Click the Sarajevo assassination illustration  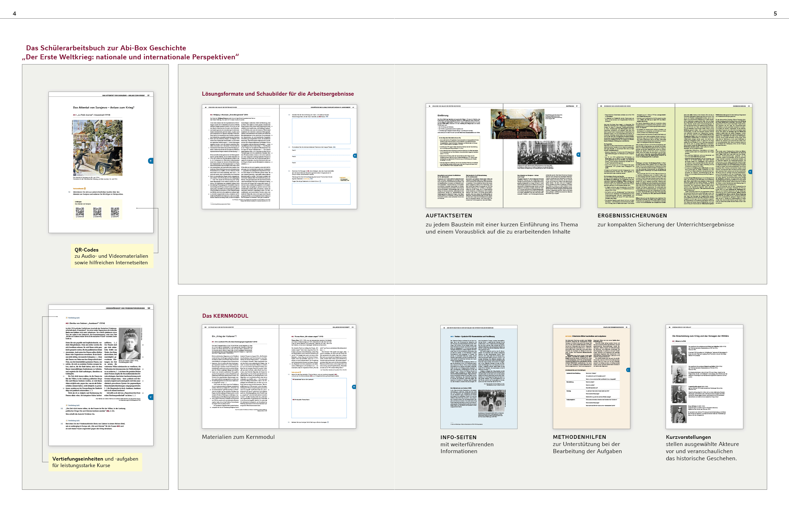click(x=98, y=148)
